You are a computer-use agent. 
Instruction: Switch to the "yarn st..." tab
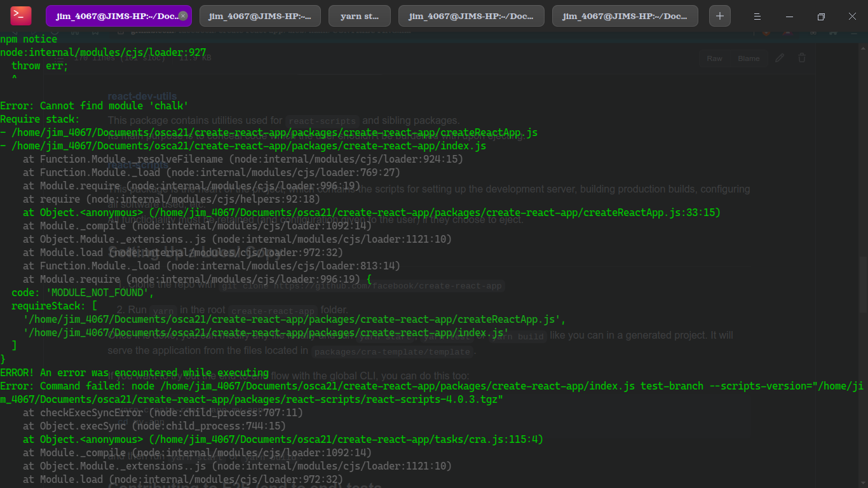coord(359,15)
